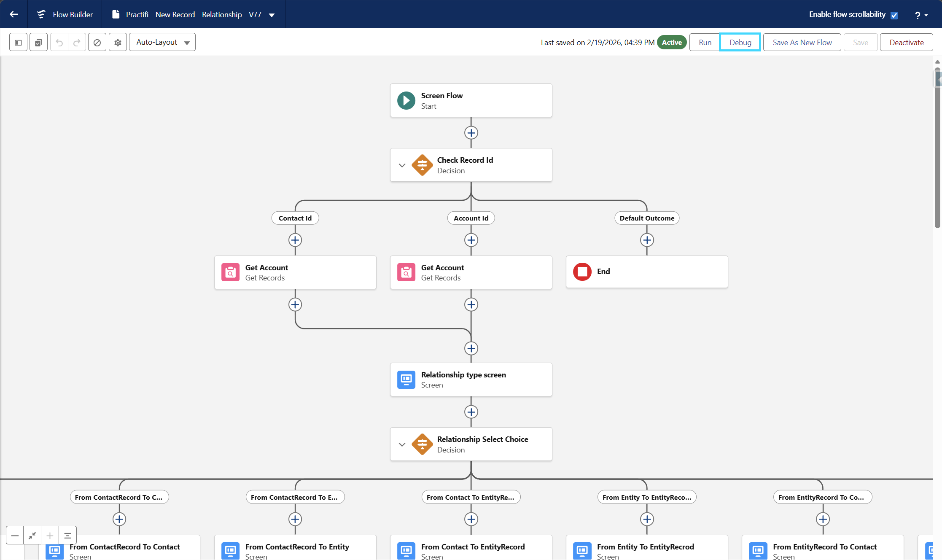
Task: Toggle Enable flow scrollability checkbox
Action: pyautogui.click(x=894, y=15)
